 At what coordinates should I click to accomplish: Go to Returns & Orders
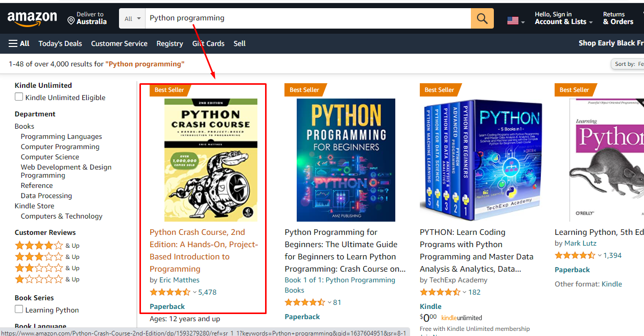618,18
